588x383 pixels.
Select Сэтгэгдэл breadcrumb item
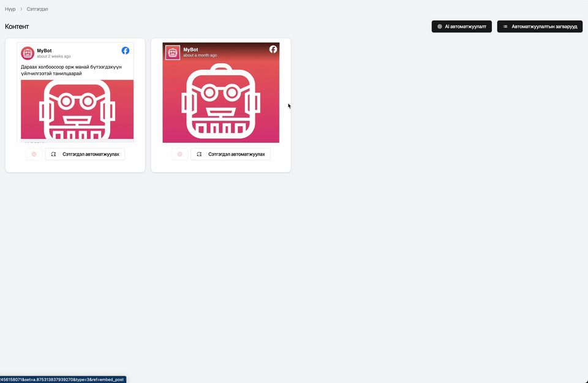pos(37,9)
